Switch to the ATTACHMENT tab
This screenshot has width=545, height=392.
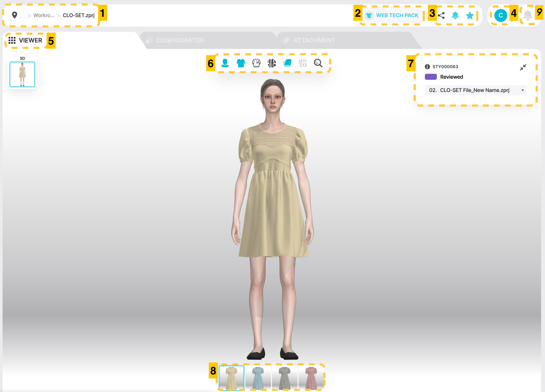point(309,40)
